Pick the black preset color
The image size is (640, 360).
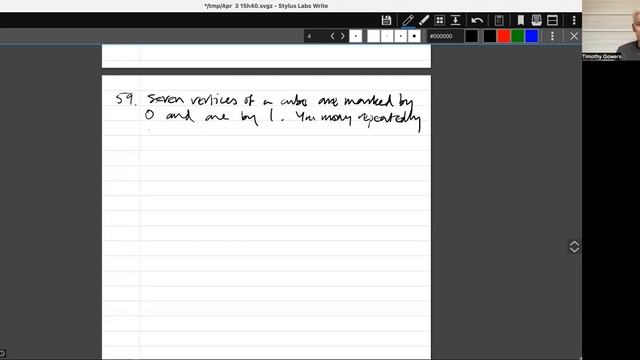pyautogui.click(x=490, y=36)
